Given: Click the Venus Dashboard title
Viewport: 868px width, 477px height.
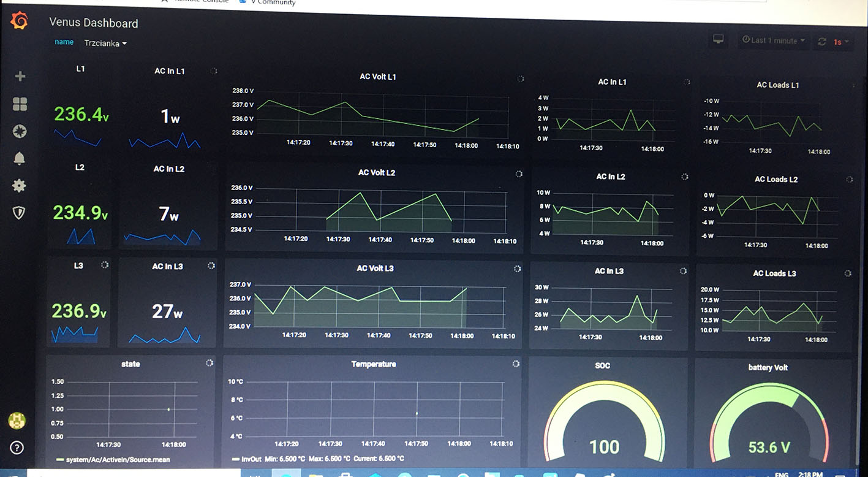Looking at the screenshot, I should point(94,23).
